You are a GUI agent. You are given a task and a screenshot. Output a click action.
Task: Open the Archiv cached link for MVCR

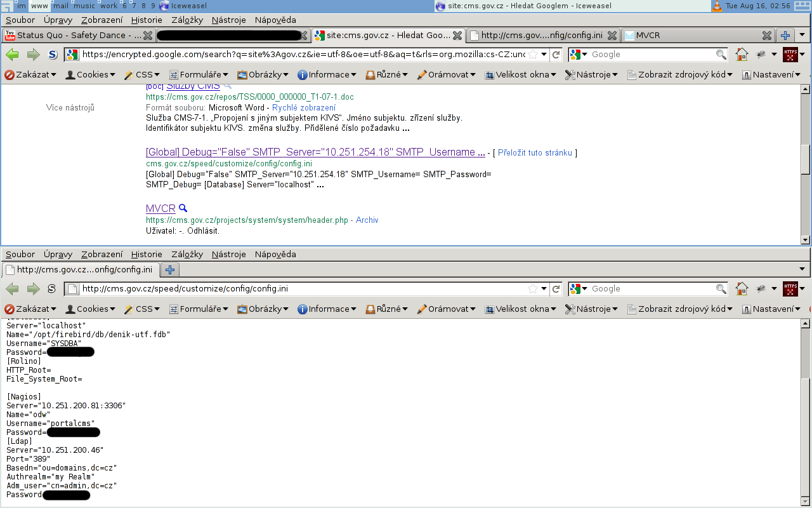click(x=367, y=220)
